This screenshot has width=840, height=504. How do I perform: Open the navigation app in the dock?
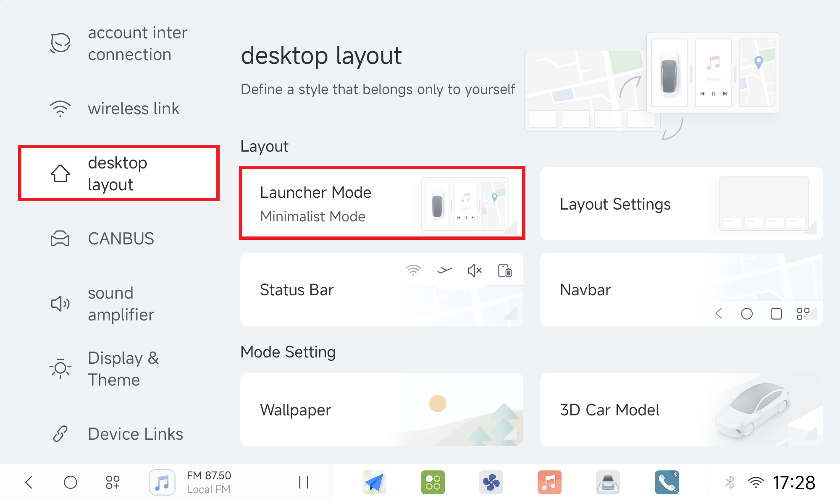pos(374,482)
